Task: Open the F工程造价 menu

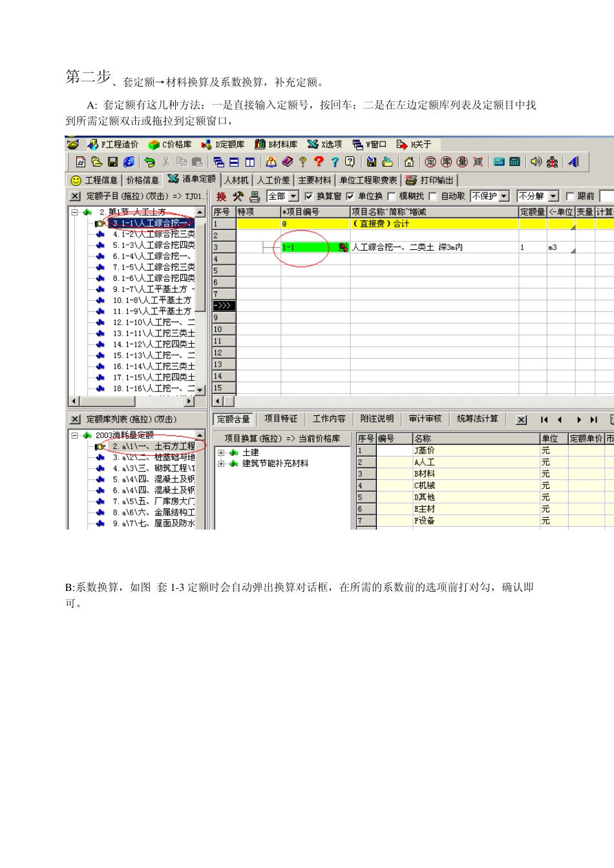Action: pyautogui.click(x=114, y=145)
